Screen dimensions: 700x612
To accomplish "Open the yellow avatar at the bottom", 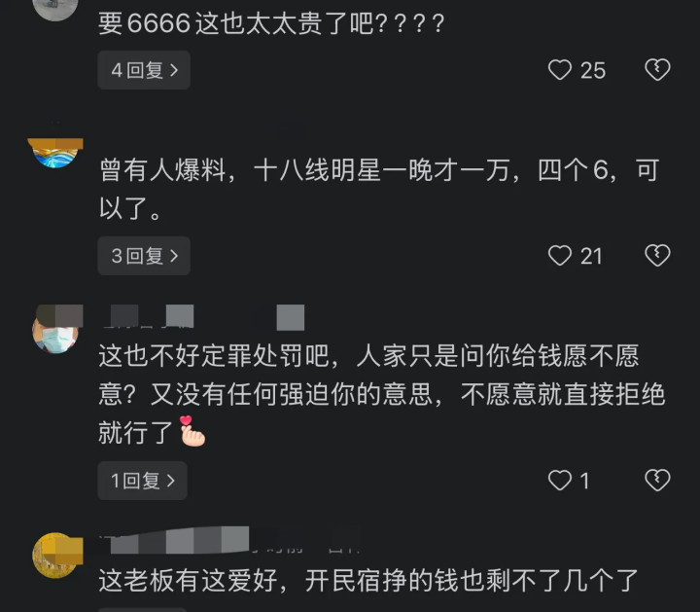I will pyautogui.click(x=57, y=556).
